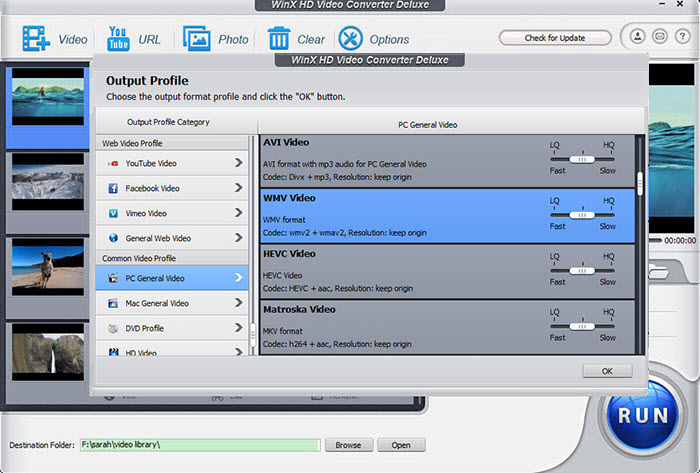Click the Facebook Video label
Screen dimensions: 700x473
tap(152, 188)
